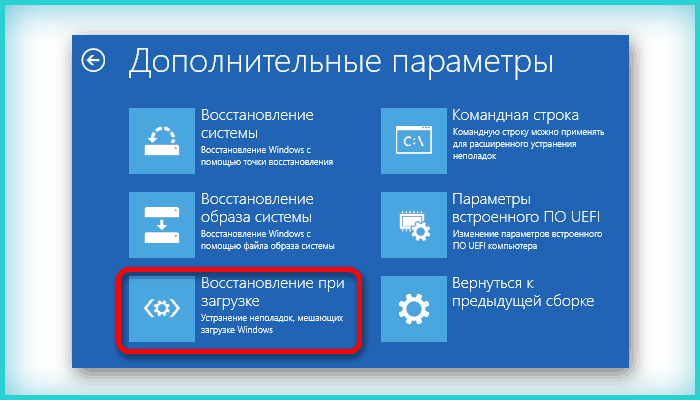Open the UEFI firmware settings chip icon
The height and width of the screenshot is (400, 700).
[414, 225]
